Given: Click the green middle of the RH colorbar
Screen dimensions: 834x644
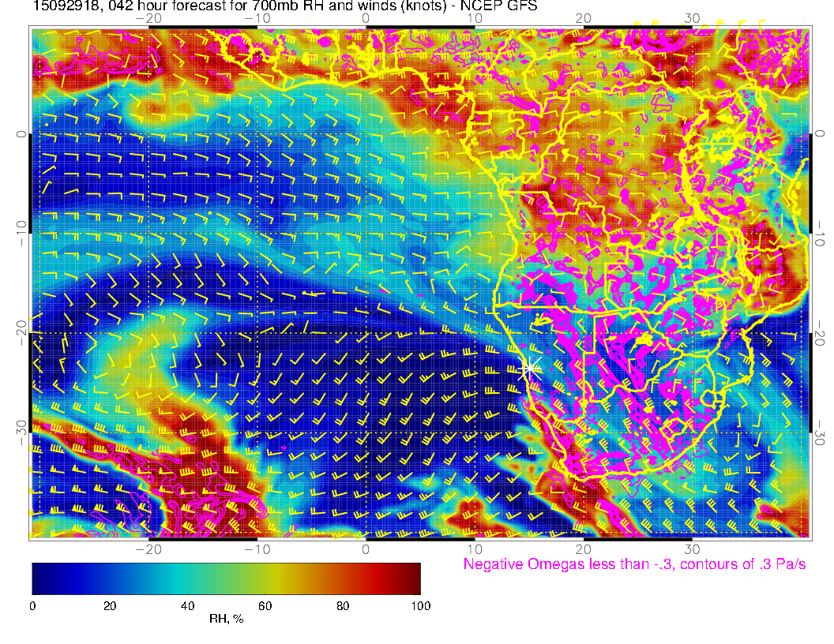Looking at the screenshot, I should 226,578.
